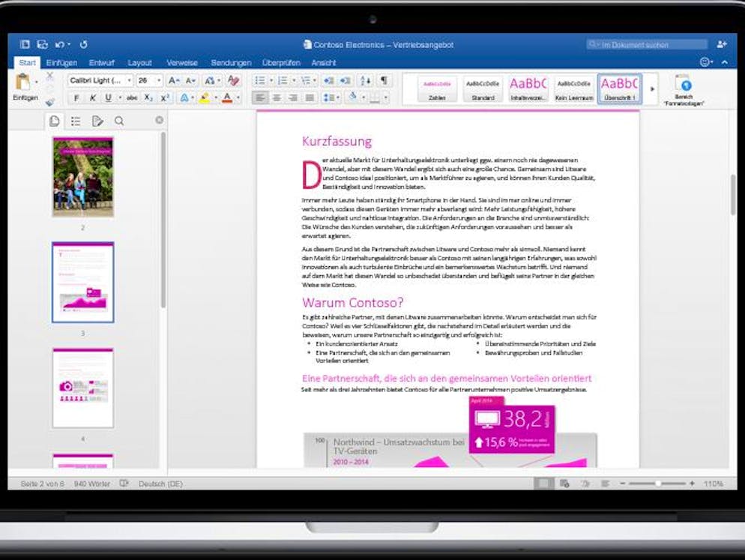Align text right
The image size is (745, 560).
point(293,98)
